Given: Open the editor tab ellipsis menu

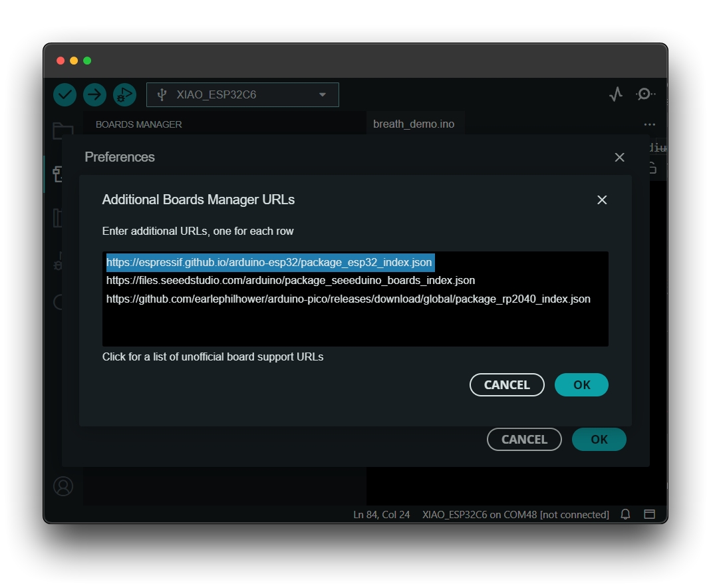Looking at the screenshot, I should (649, 124).
